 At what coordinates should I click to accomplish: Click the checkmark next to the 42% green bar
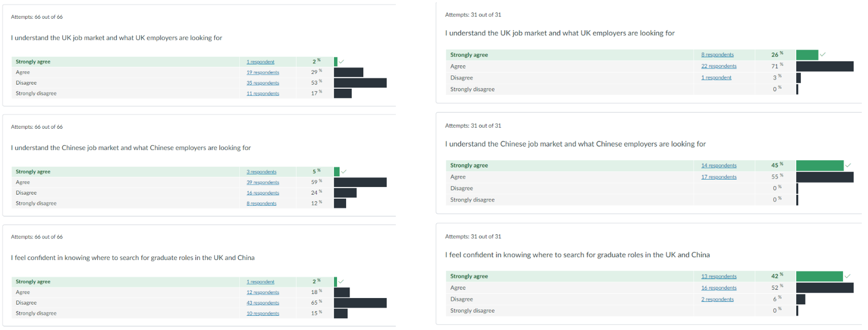(x=847, y=276)
